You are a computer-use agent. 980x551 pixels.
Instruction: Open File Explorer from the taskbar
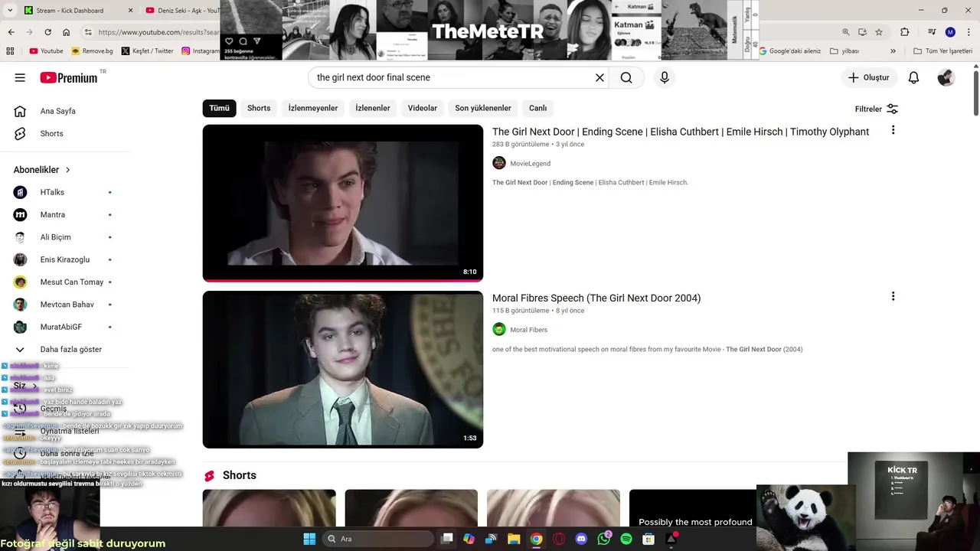coord(514,539)
